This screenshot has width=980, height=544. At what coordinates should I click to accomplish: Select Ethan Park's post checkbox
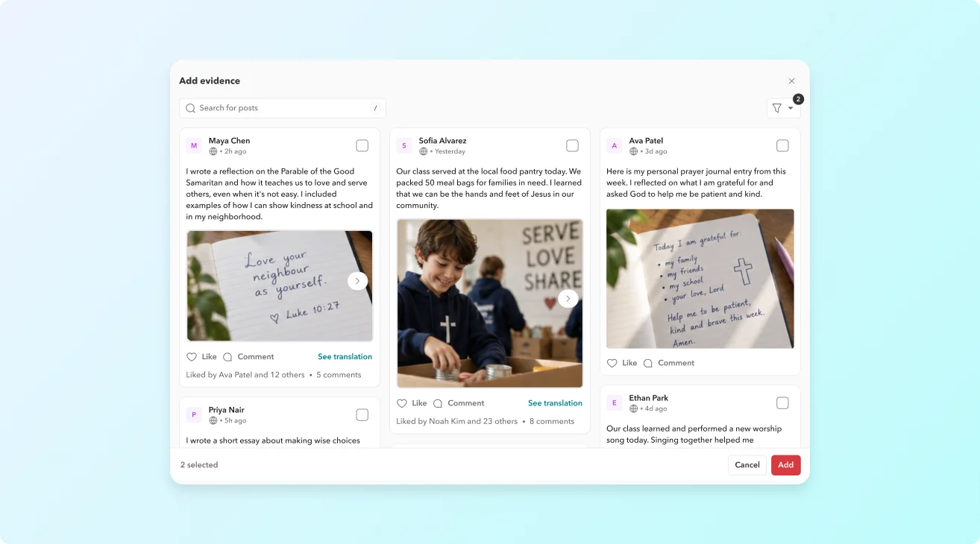tap(782, 403)
